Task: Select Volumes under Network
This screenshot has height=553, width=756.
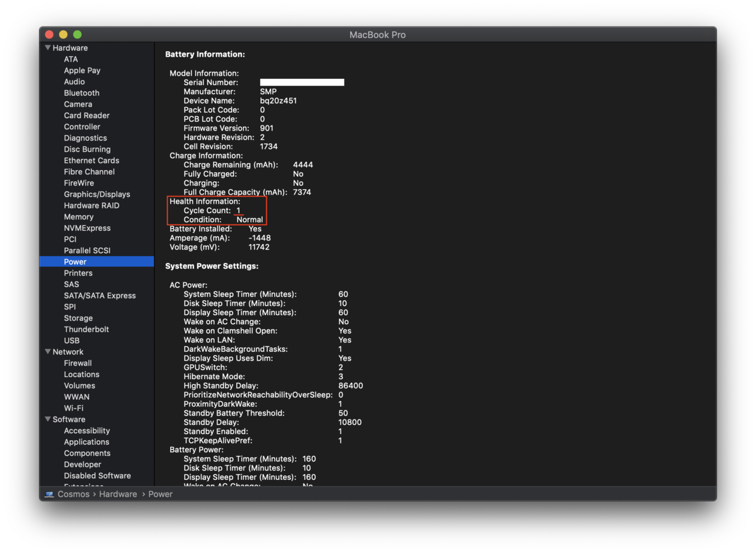Action: (x=79, y=386)
